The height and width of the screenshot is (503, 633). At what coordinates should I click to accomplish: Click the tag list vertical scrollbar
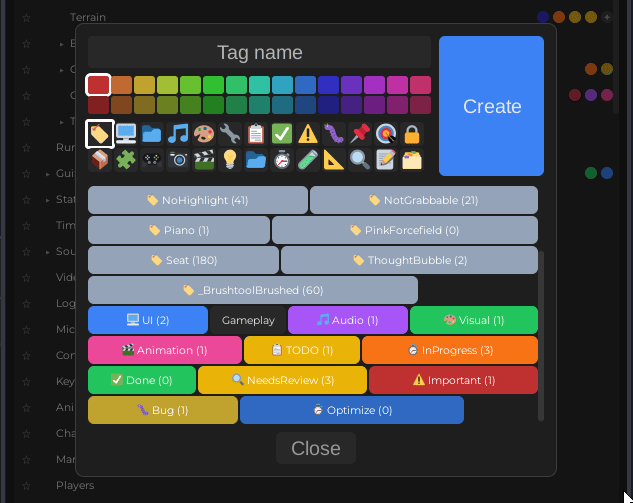pos(541,336)
